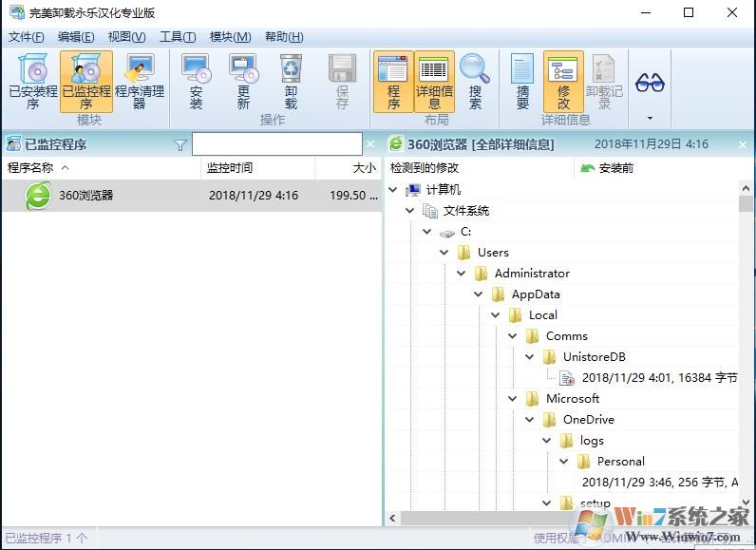Select the OneDrive folder icon
Viewport: 756px width, 550px height.
(549, 420)
